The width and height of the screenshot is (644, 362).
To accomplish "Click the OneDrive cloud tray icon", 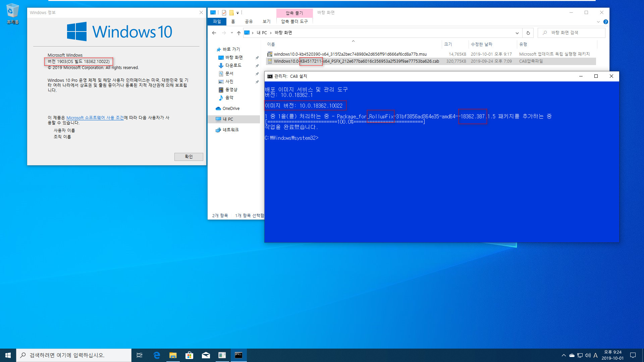I will point(572,355).
